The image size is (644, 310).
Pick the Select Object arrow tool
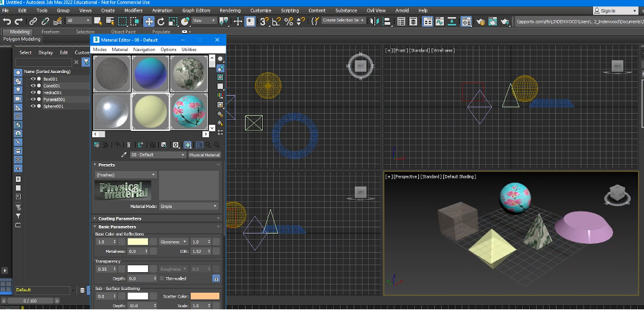coord(98,21)
